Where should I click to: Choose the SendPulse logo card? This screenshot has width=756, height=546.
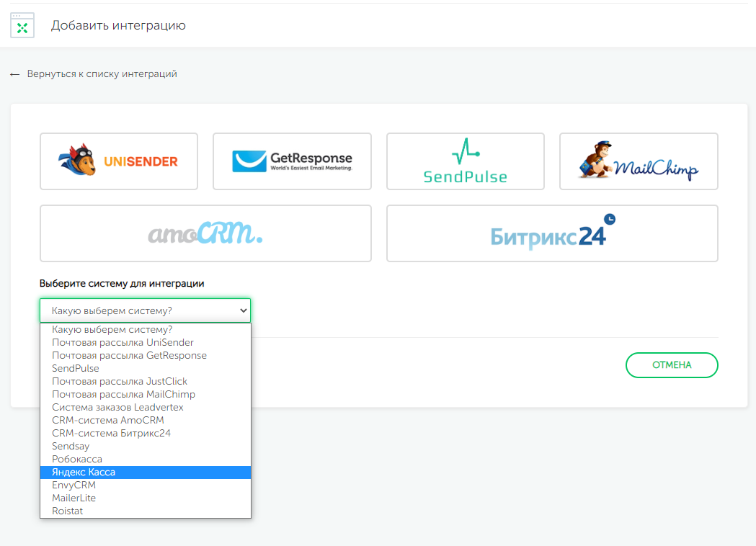pos(465,161)
